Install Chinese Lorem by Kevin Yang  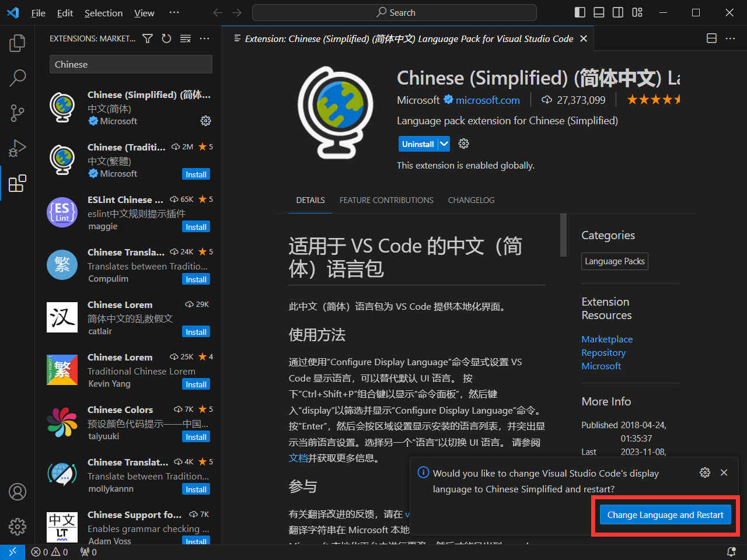tap(196, 384)
